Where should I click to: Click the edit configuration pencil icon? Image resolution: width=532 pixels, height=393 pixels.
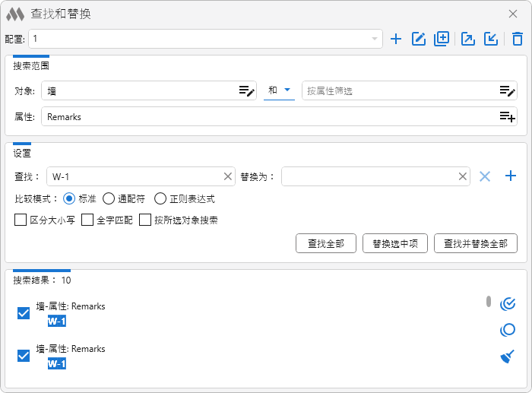coord(418,39)
